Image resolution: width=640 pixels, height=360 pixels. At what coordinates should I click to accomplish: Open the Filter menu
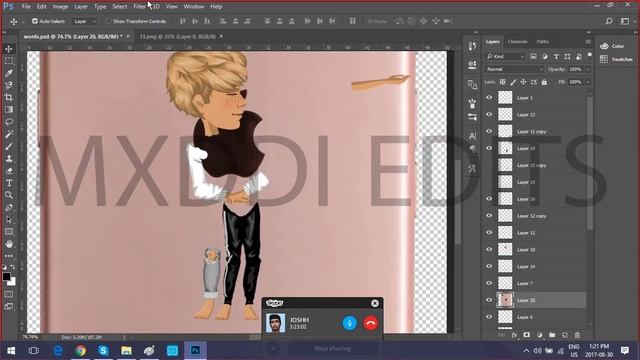point(139,7)
